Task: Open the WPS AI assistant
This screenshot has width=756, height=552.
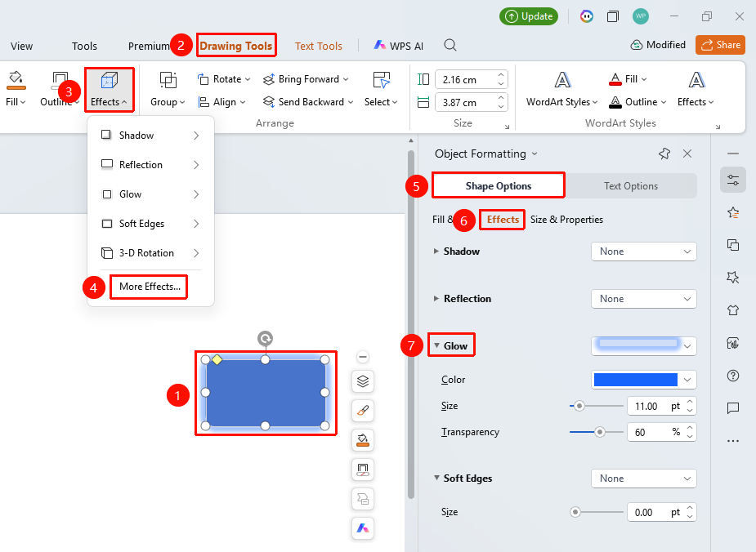Action: 399,46
